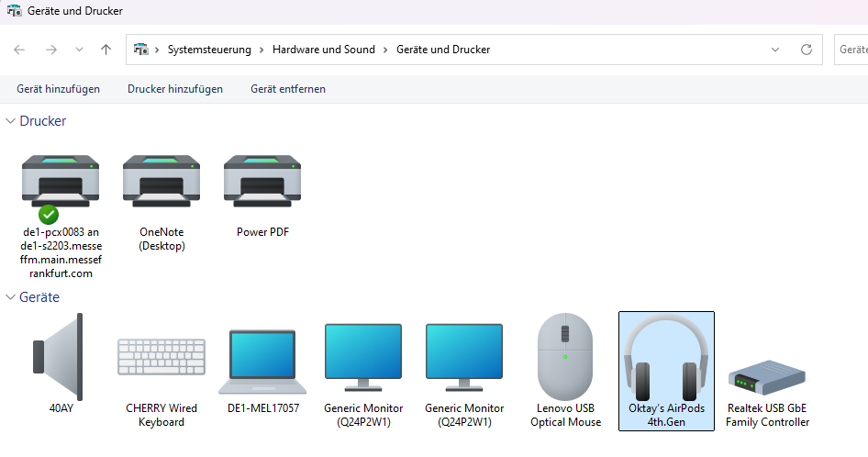Navigate to Systemsteuerung breadcrumb
This screenshot has width=868, height=457.
click(x=209, y=50)
